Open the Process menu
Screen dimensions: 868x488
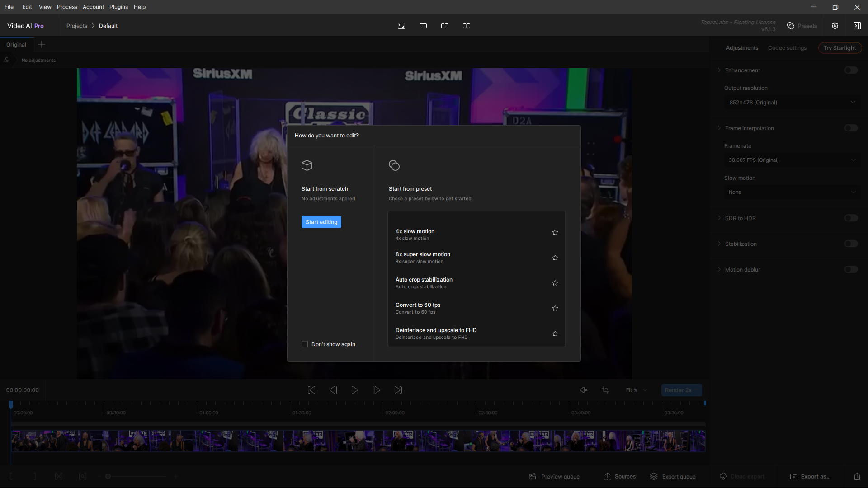(x=67, y=7)
